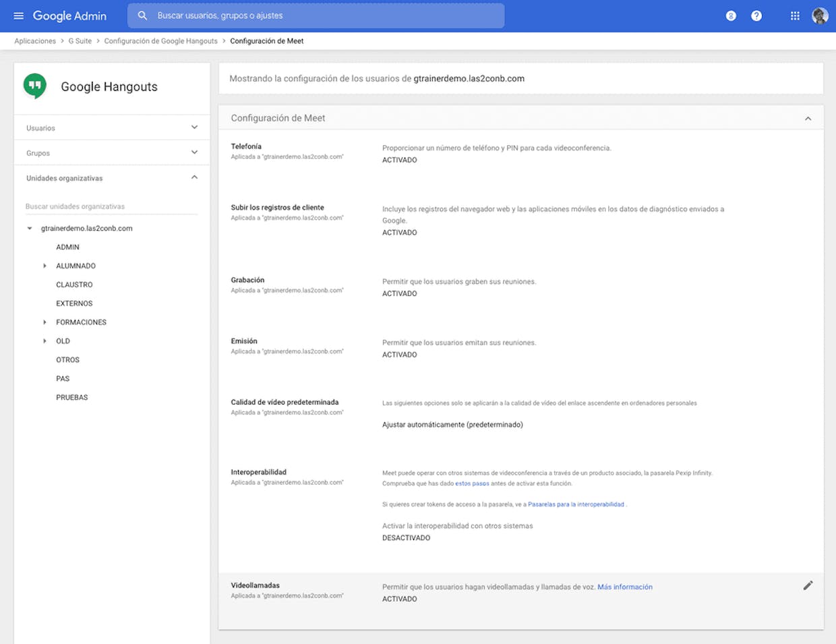
Task: Open the Más información link
Action: [625, 587]
